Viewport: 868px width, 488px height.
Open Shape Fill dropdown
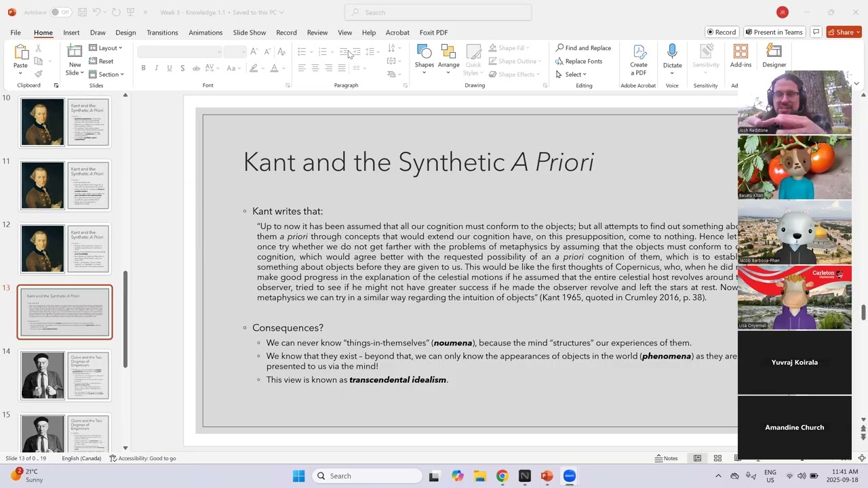click(509, 48)
